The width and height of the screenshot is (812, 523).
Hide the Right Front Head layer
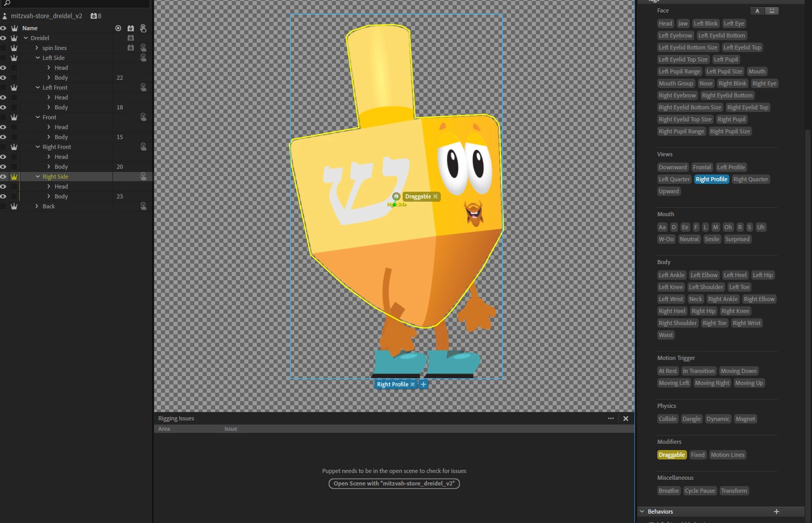point(3,157)
